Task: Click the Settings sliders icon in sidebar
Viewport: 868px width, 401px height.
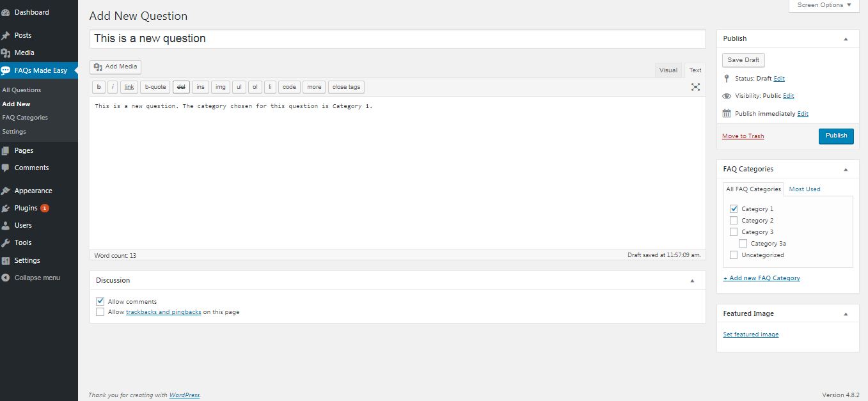Action: pos(6,260)
